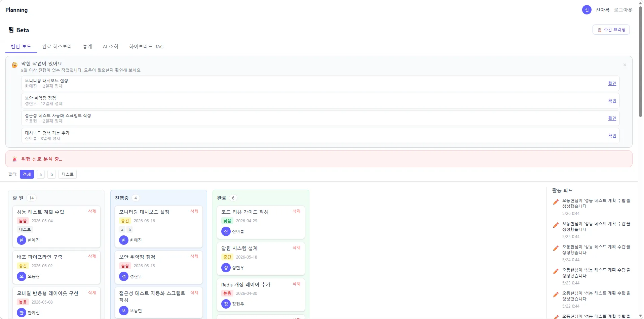
Task: Delete the Redis 캐싱 레이어 추가 card
Action: [297, 284]
